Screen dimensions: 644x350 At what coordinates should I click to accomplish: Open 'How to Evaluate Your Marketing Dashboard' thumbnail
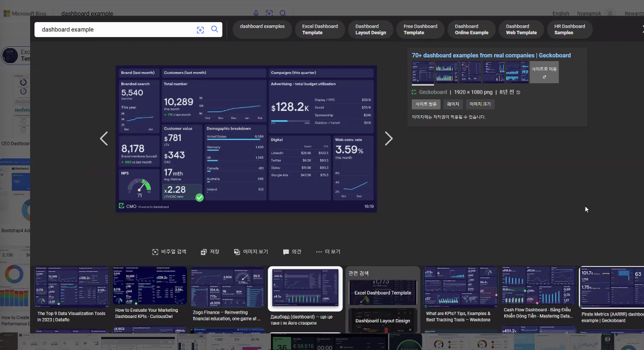[x=150, y=286]
